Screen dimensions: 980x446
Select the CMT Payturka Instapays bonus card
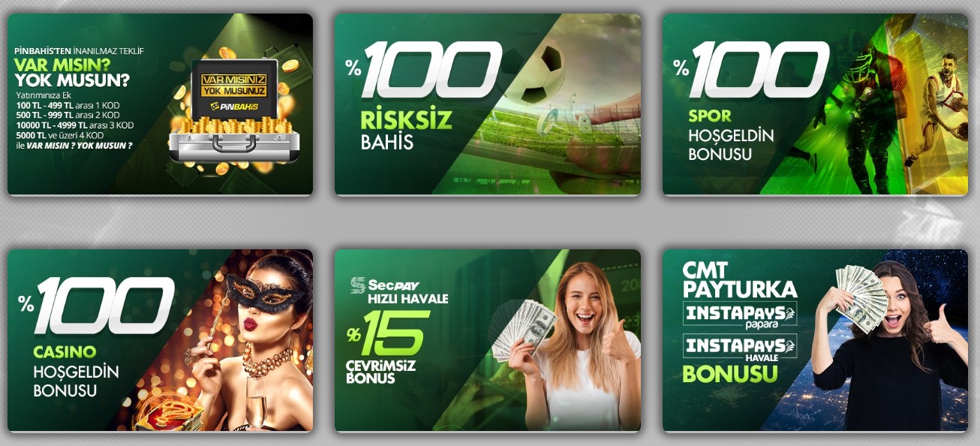pyautogui.click(x=815, y=341)
